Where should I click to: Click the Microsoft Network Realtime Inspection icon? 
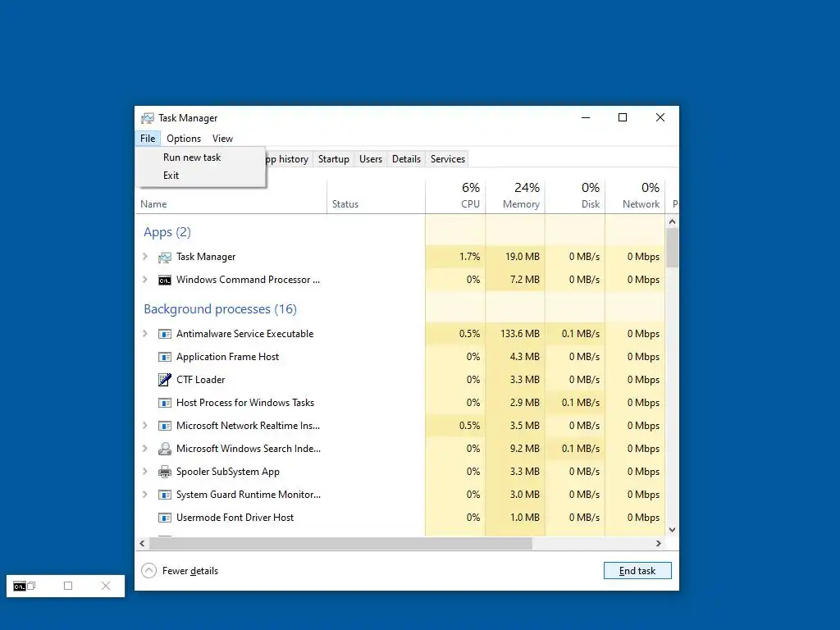click(164, 426)
